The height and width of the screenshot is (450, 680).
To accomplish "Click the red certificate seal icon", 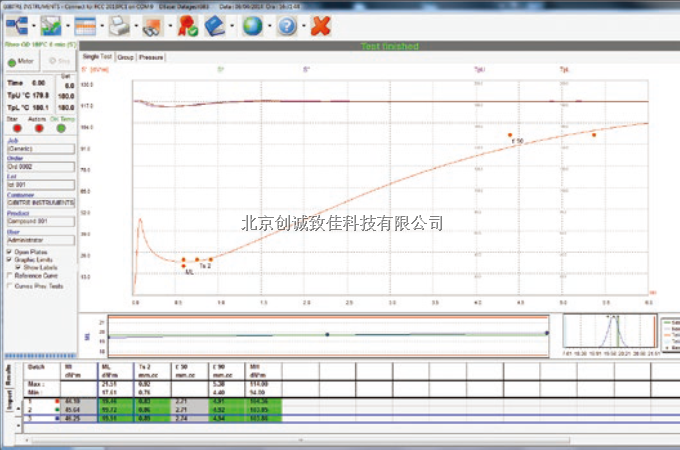I will tap(186, 25).
